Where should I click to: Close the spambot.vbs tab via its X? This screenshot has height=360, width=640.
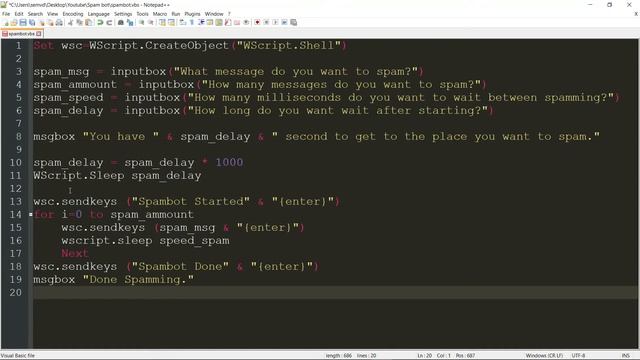pyautogui.click(x=39, y=34)
